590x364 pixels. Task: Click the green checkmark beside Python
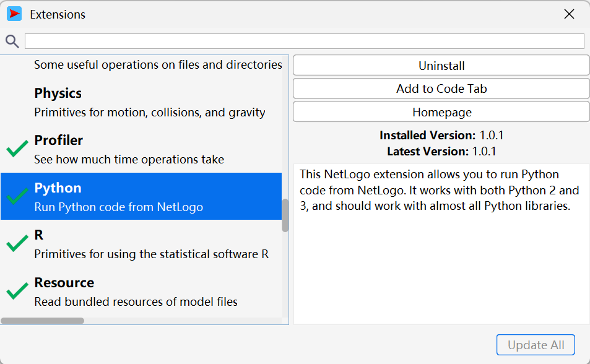click(17, 197)
